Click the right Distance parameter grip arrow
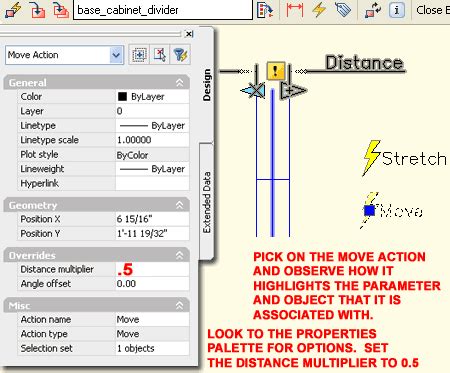Viewport: 450px width, 373px height. pos(293,90)
